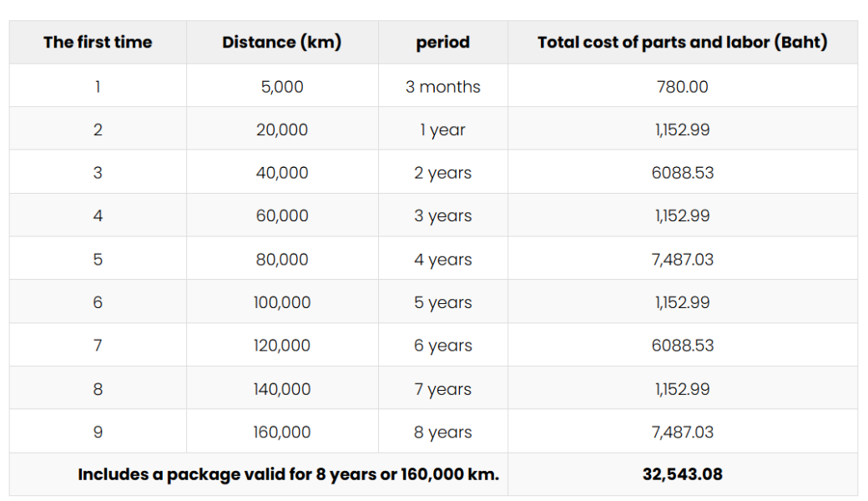Click the 7,487.03 cost in the 80,000 km row
This screenshot has width=868, height=501.
click(x=683, y=259)
